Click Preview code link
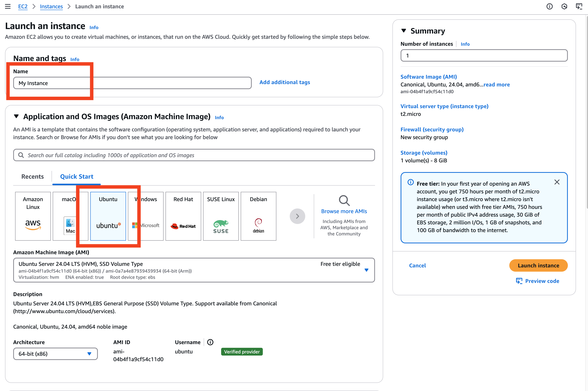Viewport: 588px width, 391px height. click(542, 281)
